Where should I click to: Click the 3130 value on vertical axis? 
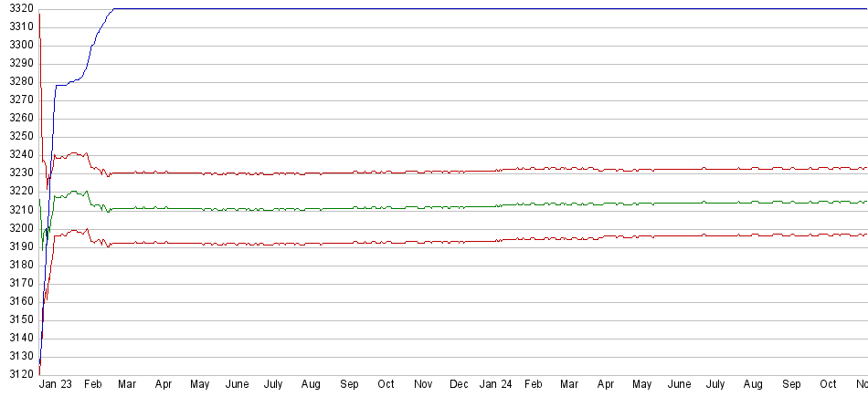click(x=21, y=356)
